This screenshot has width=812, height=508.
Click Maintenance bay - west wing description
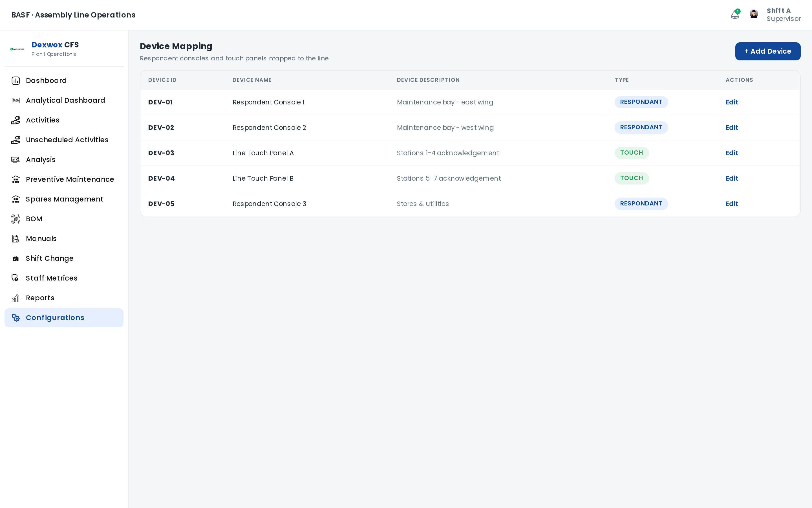(x=445, y=128)
